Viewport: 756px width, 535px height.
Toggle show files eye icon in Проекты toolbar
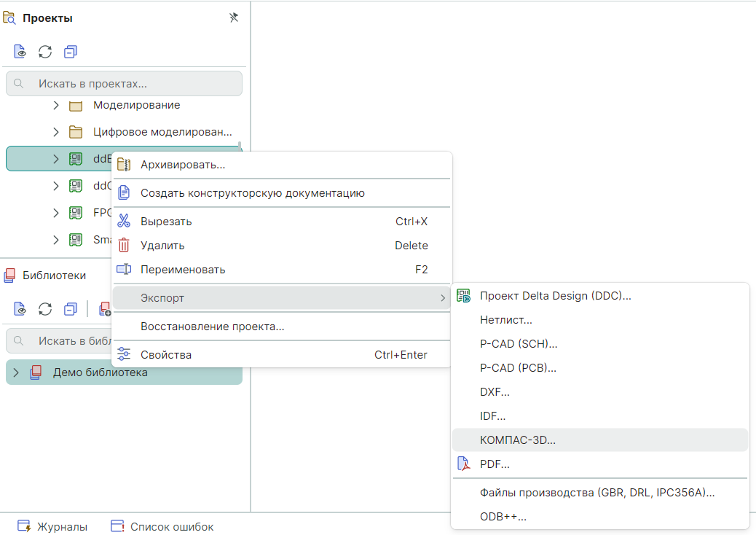coord(20,52)
